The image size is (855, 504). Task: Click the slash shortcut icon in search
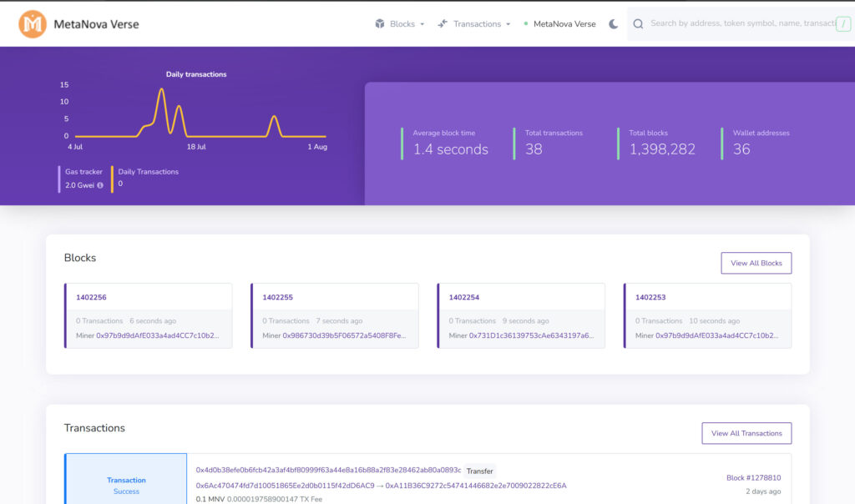click(844, 24)
